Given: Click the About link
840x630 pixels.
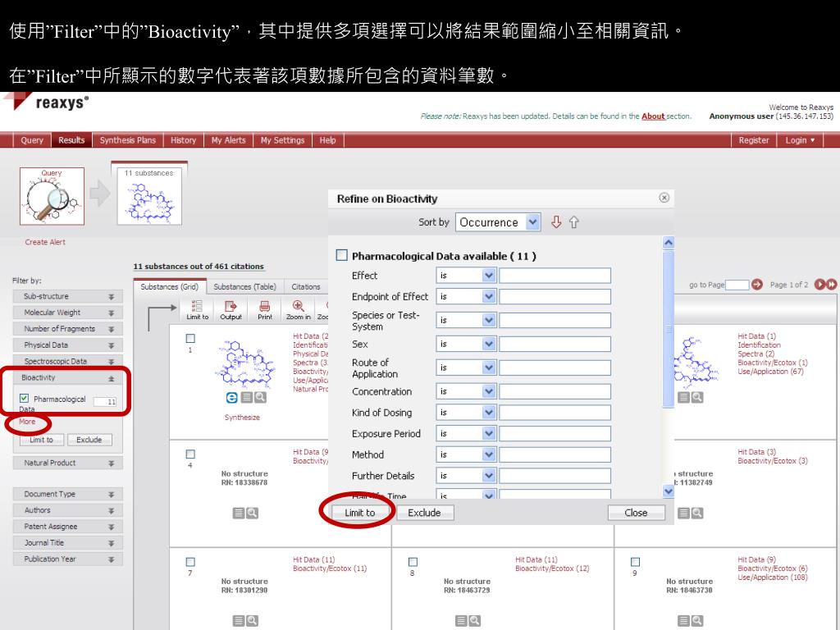Looking at the screenshot, I should coord(653,116).
